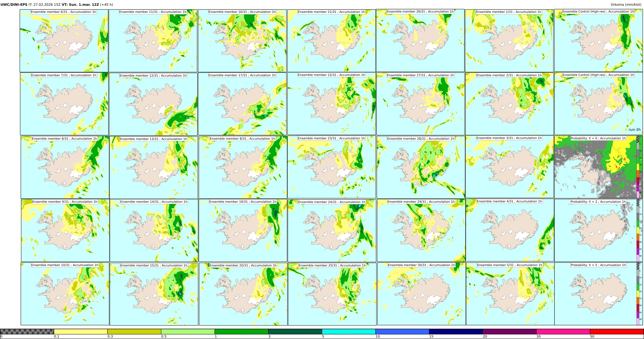Click the 'Ensemble member 4/31 ; Accumulation 1h' label

(509, 201)
